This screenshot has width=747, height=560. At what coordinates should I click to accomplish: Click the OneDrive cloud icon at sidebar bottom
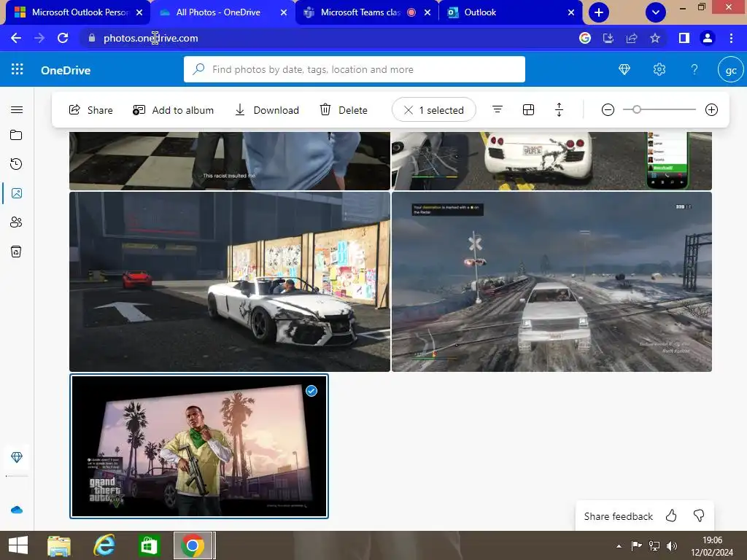click(17, 510)
